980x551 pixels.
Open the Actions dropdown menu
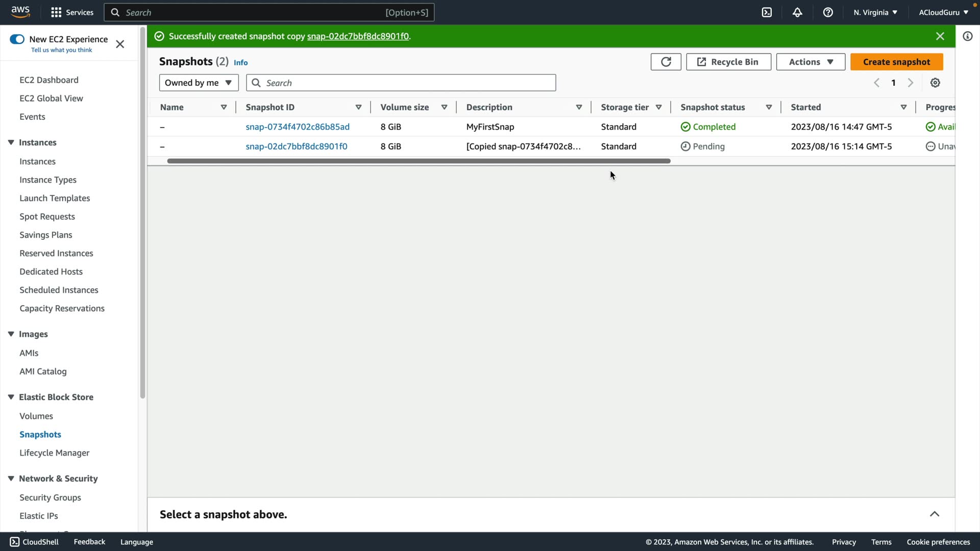[810, 62]
